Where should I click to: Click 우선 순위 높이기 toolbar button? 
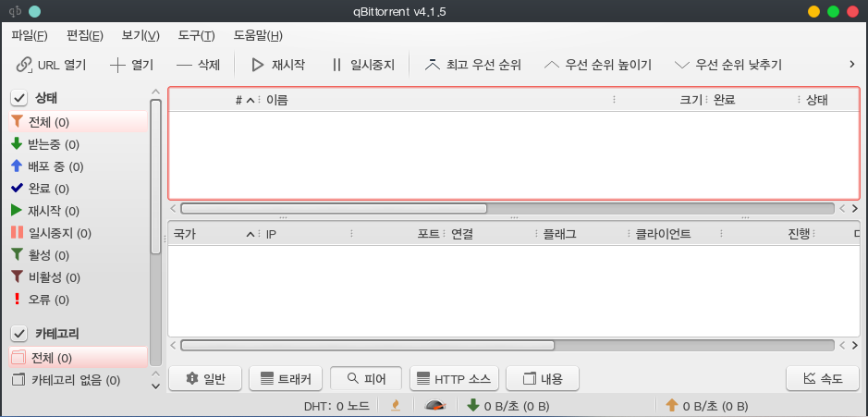click(598, 65)
